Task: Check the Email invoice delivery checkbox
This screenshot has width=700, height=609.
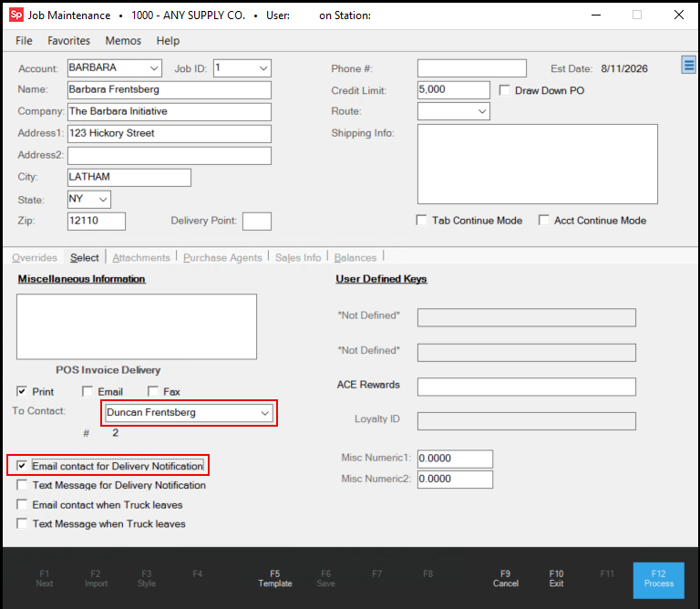Action: 87,391
